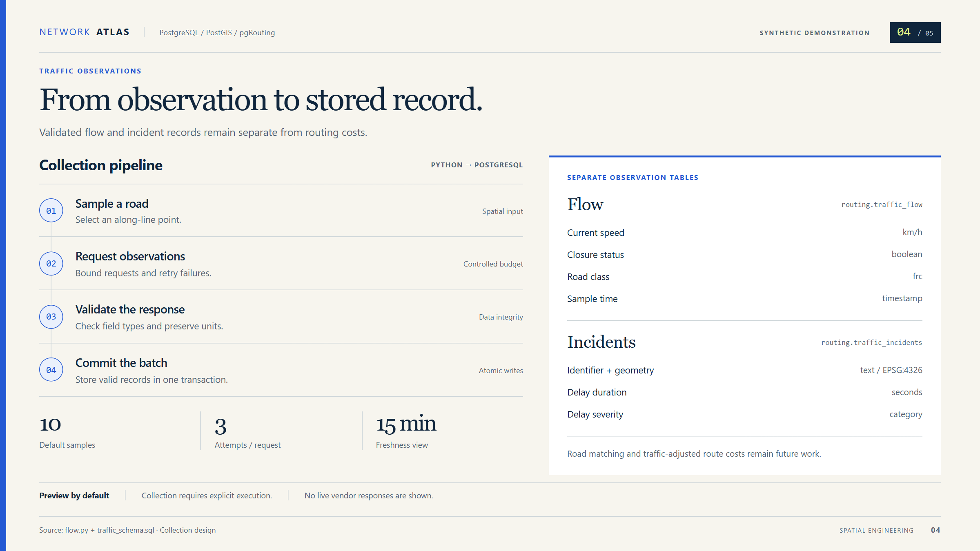Click the step 01 circle badge
This screenshot has width=980, height=551.
[x=51, y=211]
